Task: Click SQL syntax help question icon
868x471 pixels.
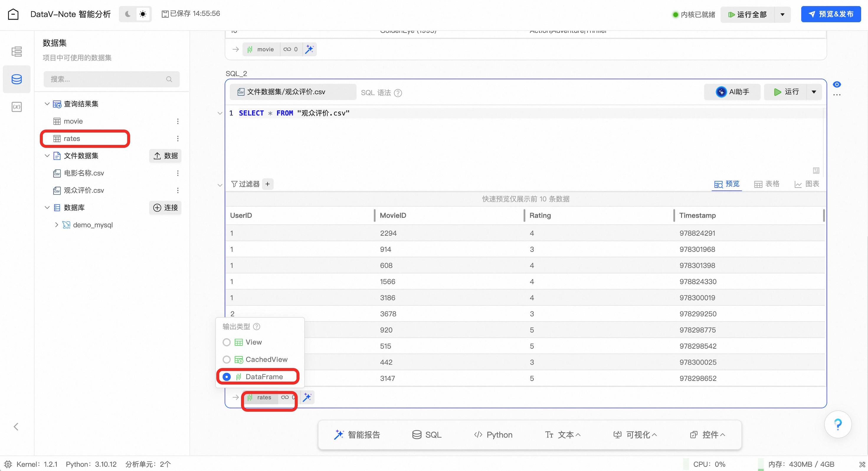Action: click(x=398, y=93)
